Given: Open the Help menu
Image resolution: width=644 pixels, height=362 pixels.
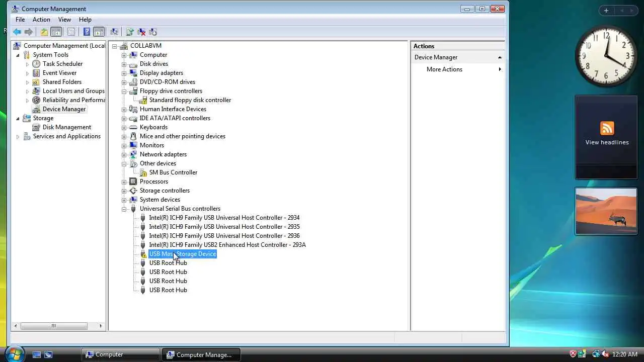Looking at the screenshot, I should pos(85,20).
